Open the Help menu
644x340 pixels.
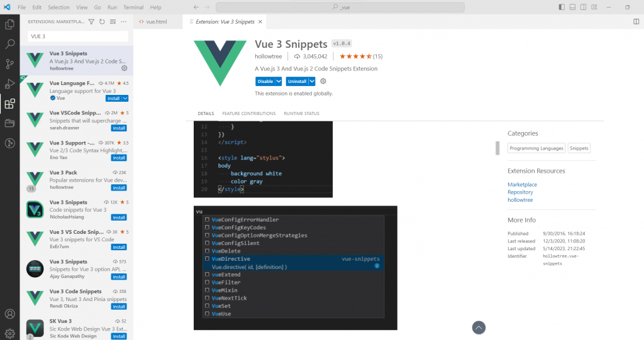tap(156, 8)
